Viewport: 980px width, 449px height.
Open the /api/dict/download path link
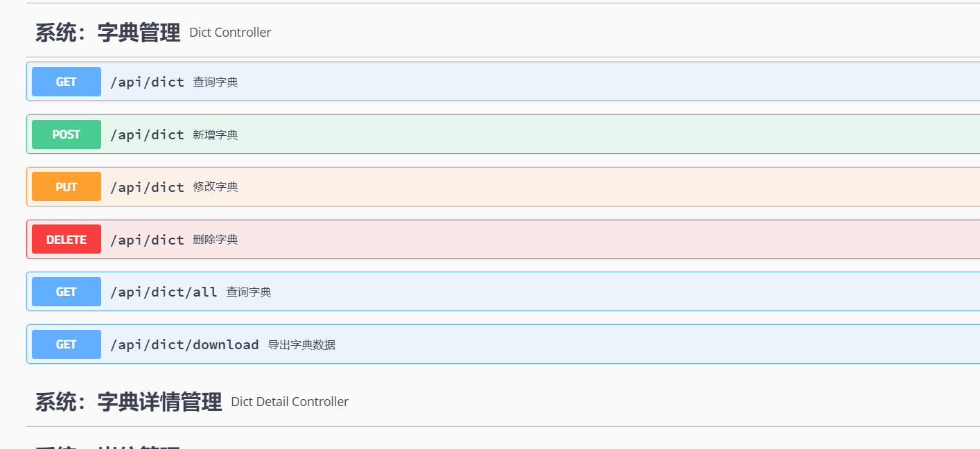coord(184,344)
